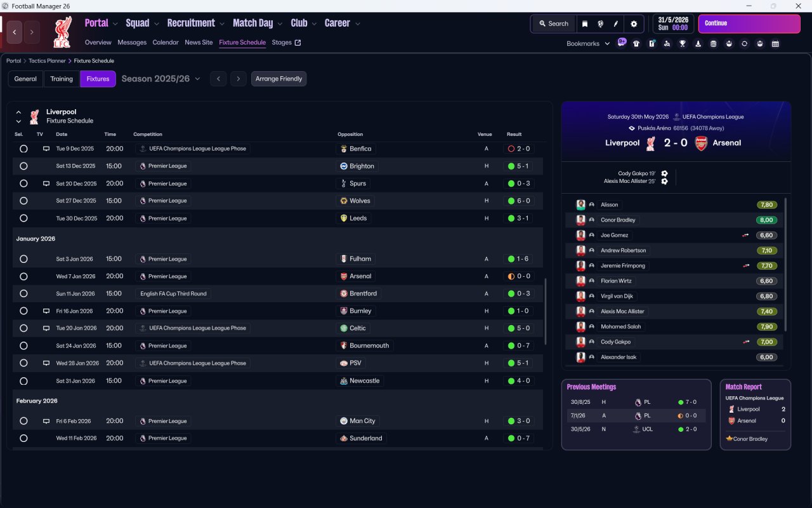Click the pencil edit icon in top toolbar

(x=615, y=23)
